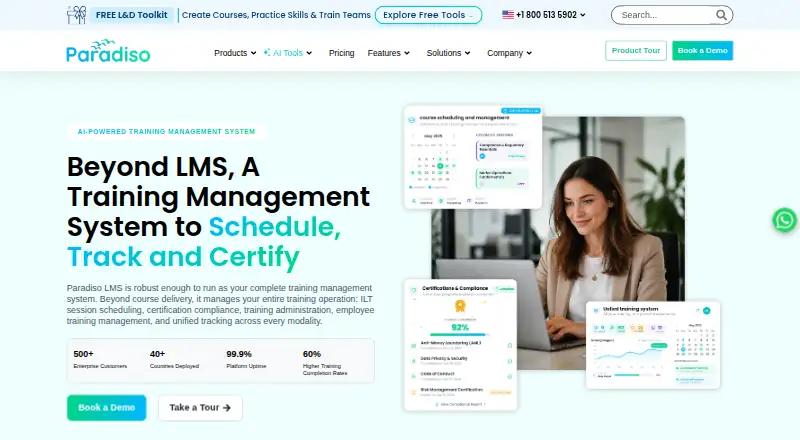Click the WhatsApp chat icon
Image resolution: width=800 pixels, height=440 pixels.
784,220
